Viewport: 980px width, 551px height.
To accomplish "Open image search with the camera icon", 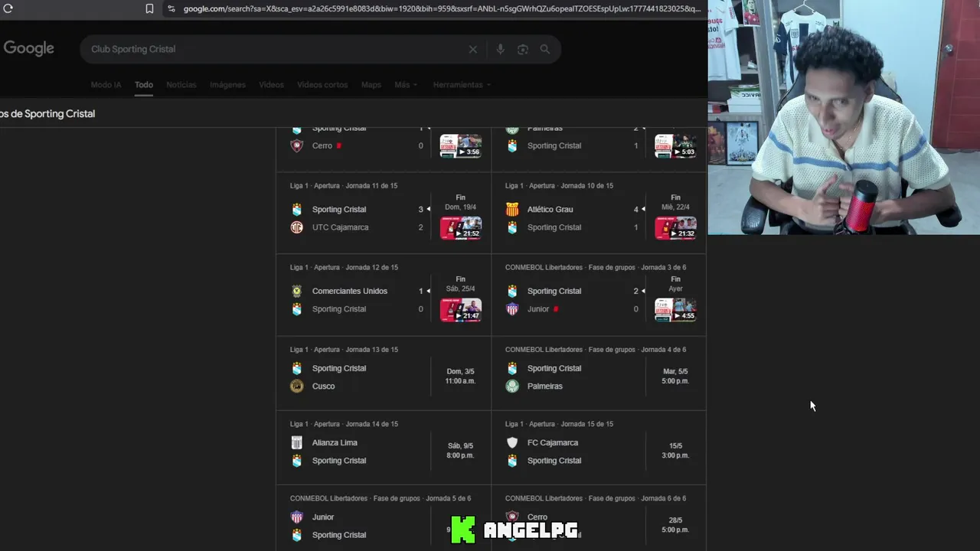I will [x=523, y=49].
